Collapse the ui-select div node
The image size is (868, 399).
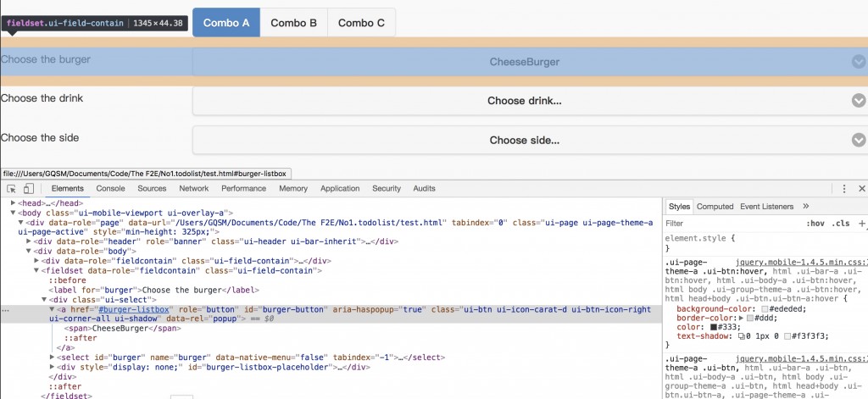click(x=44, y=299)
